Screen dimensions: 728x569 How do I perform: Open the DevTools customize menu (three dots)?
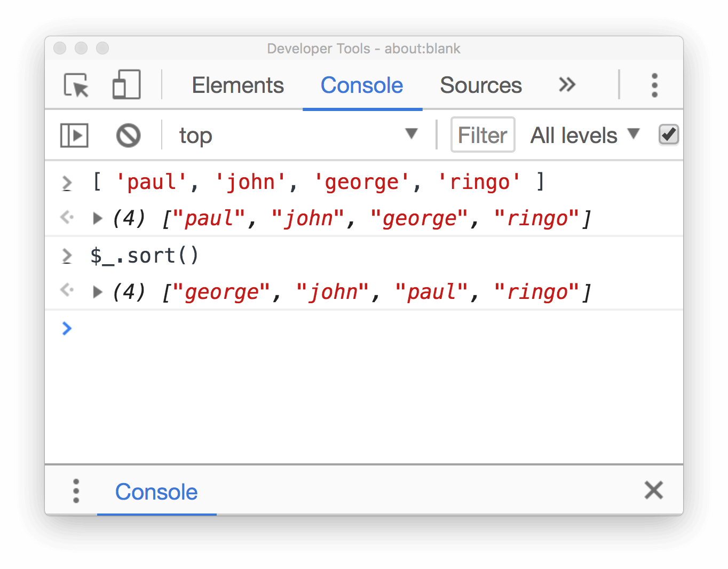pyautogui.click(x=654, y=84)
